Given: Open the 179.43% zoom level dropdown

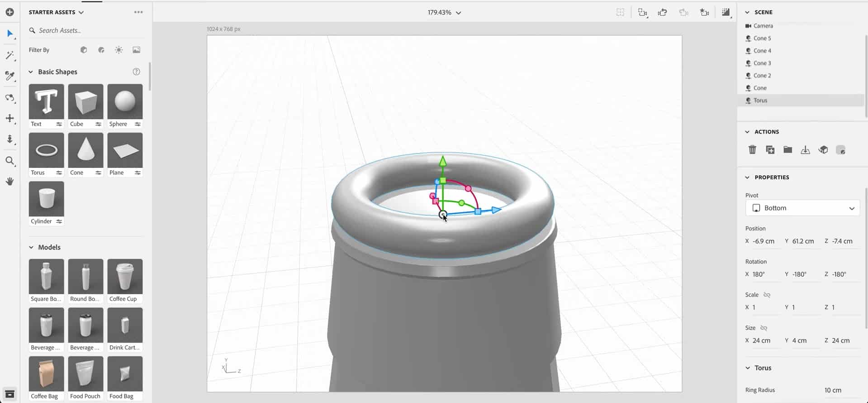Looking at the screenshot, I should point(444,13).
